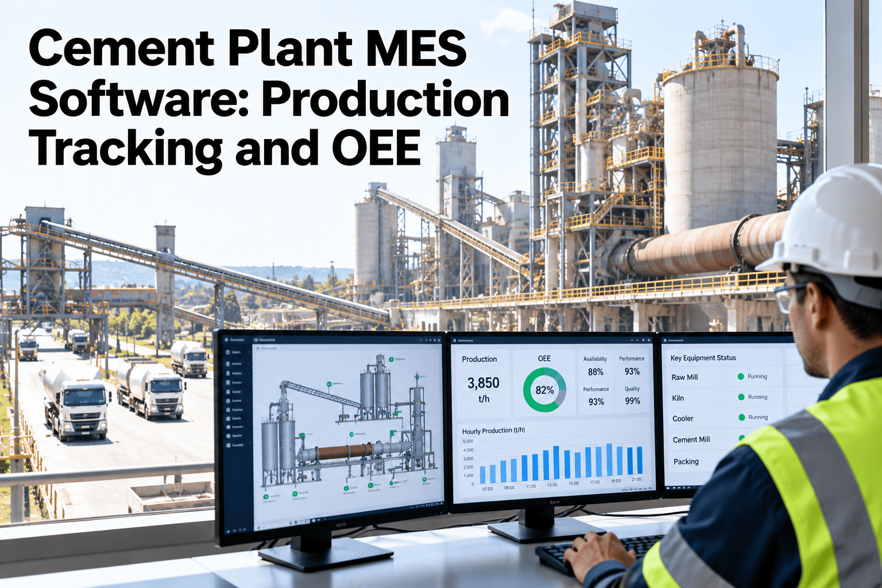The image size is (882, 588).
Task: Click the 15:00 axis label
Action: 574,483
